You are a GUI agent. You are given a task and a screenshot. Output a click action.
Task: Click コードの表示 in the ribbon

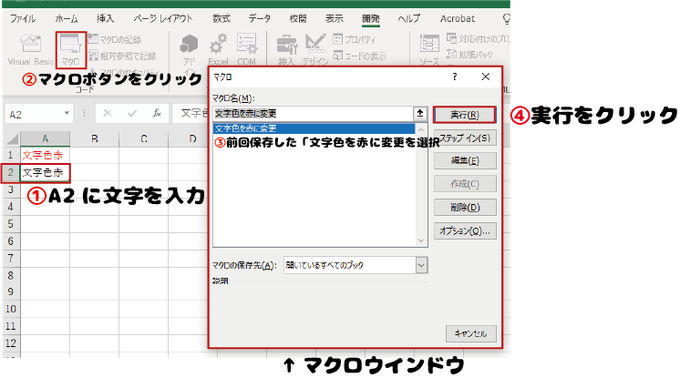(360, 56)
